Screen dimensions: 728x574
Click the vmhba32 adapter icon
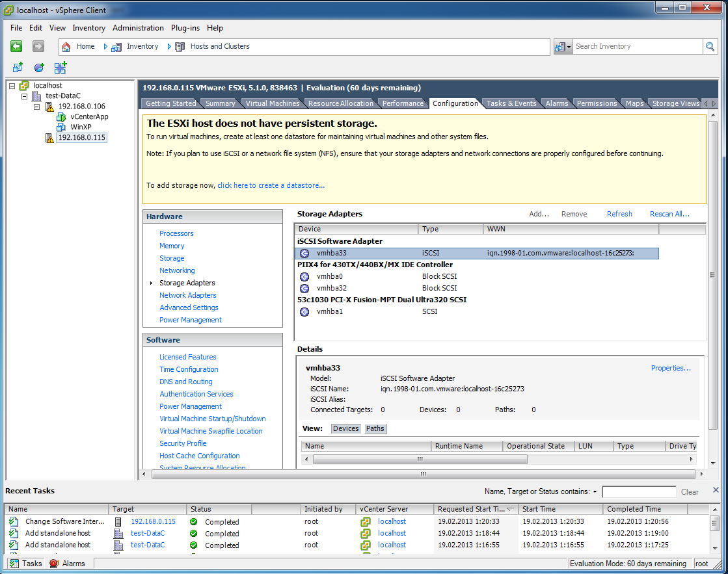tap(304, 288)
